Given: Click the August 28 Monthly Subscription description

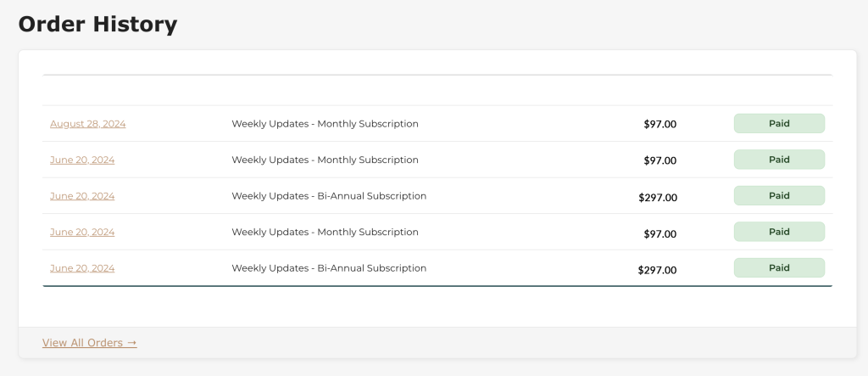Looking at the screenshot, I should (x=325, y=124).
